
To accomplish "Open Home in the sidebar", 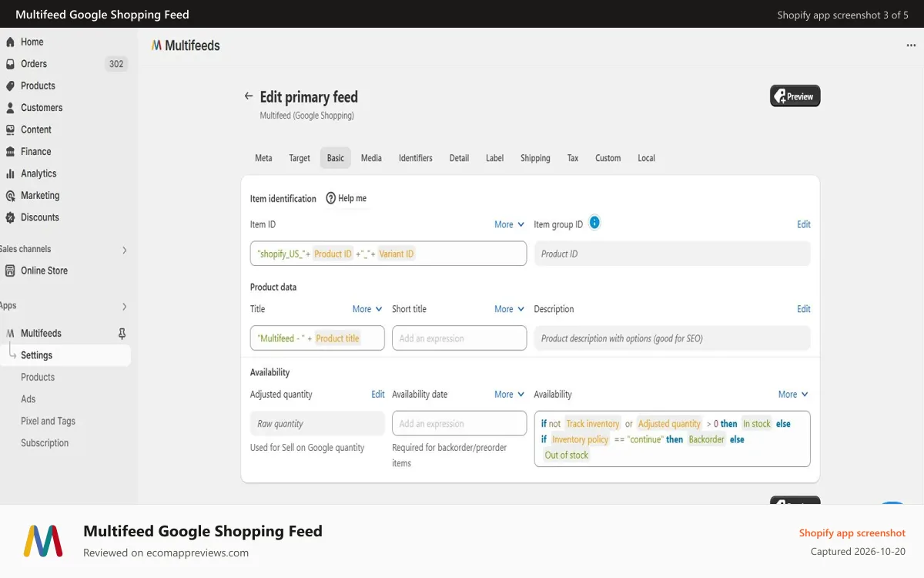I will pyautogui.click(x=32, y=42).
